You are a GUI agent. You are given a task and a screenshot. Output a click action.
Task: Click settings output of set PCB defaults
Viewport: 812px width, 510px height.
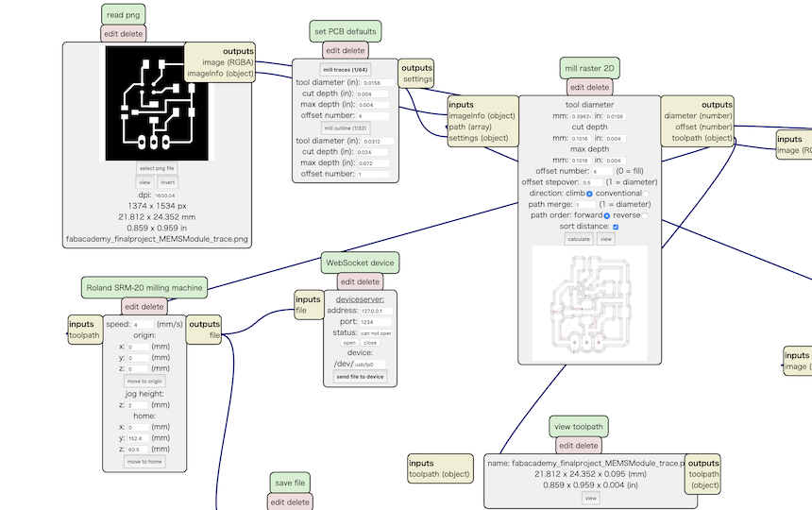[417, 79]
